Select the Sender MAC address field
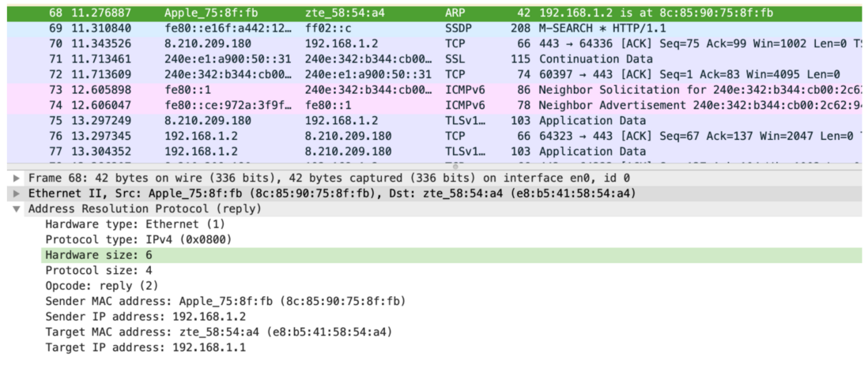Image resolution: width=868 pixels, height=368 pixels. (x=451, y=302)
